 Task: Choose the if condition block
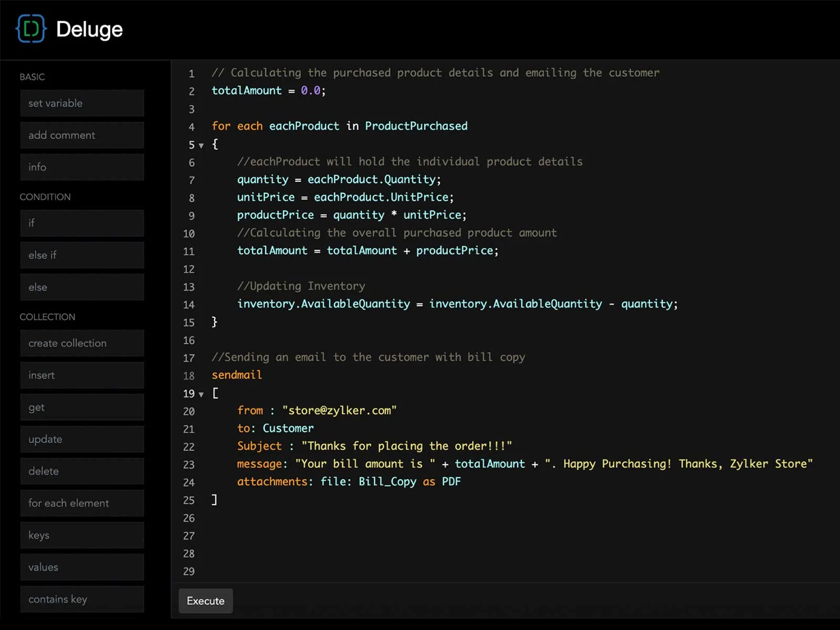pos(82,223)
